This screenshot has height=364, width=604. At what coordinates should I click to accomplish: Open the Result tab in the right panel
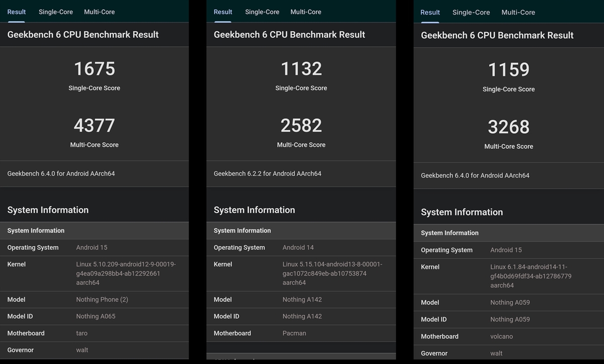pos(430,12)
